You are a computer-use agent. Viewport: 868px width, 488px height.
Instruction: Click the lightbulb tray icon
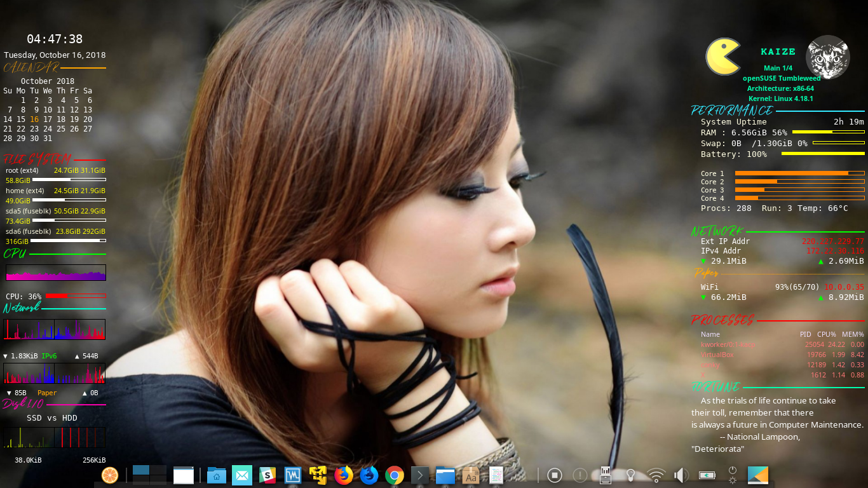point(631,475)
